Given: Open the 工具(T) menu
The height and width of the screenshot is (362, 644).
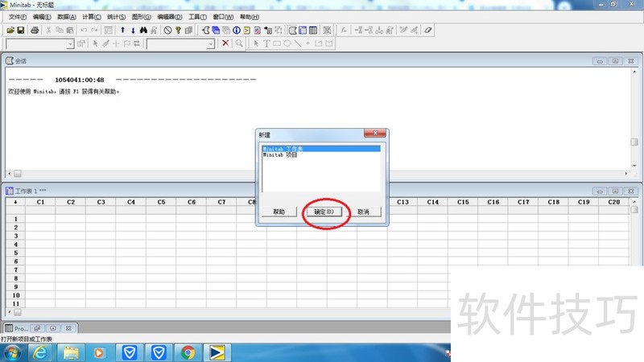Looking at the screenshot, I should pos(197,17).
